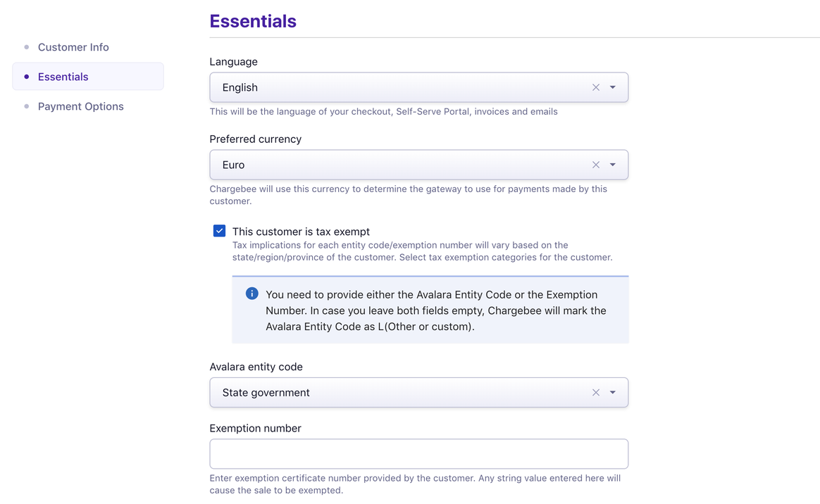Screen dimensions: 820x504
Task: Click the Euro currency combo box
Action: pos(395,165)
